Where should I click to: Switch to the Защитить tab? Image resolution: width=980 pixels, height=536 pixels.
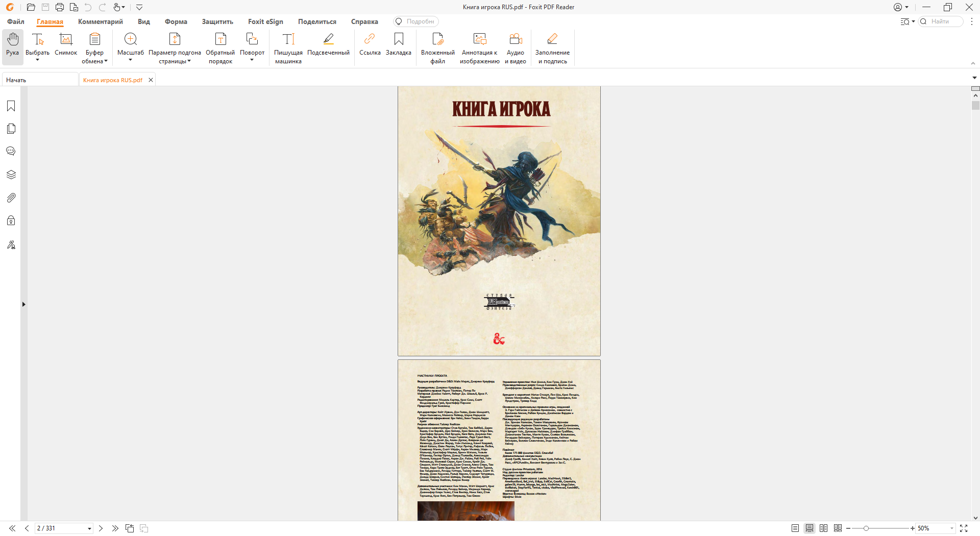coord(217,21)
